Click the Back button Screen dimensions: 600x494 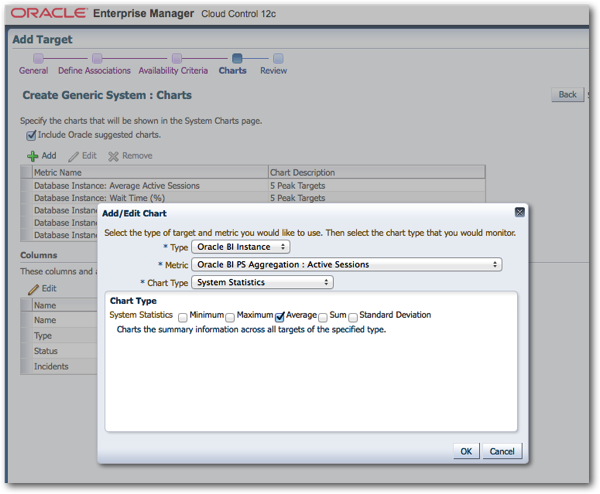point(567,95)
